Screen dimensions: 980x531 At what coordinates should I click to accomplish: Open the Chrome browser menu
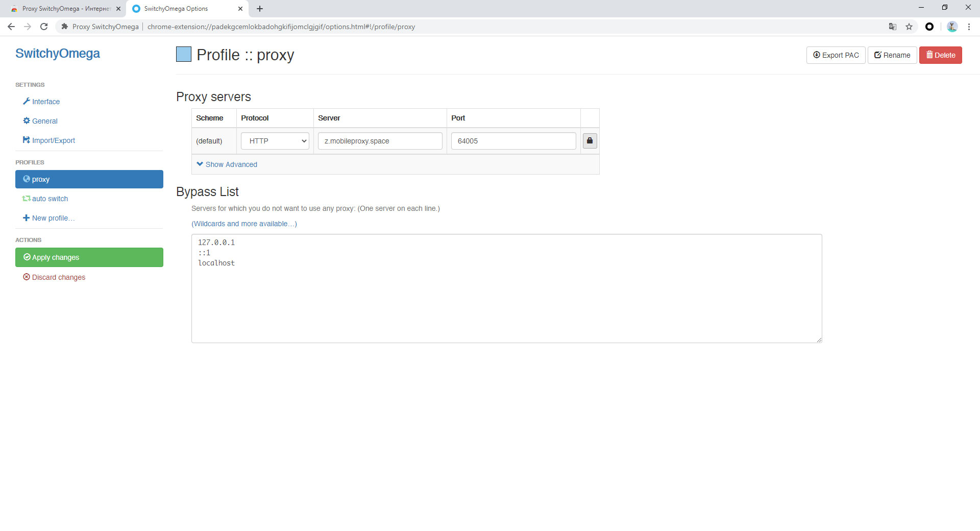pos(969,27)
